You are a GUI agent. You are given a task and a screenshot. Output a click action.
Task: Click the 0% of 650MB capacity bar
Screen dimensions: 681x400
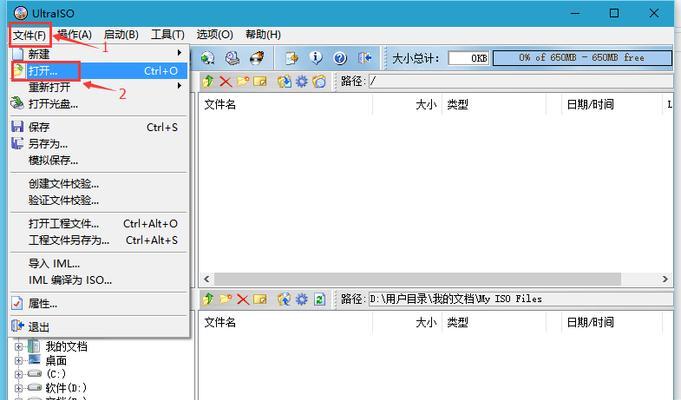582,58
